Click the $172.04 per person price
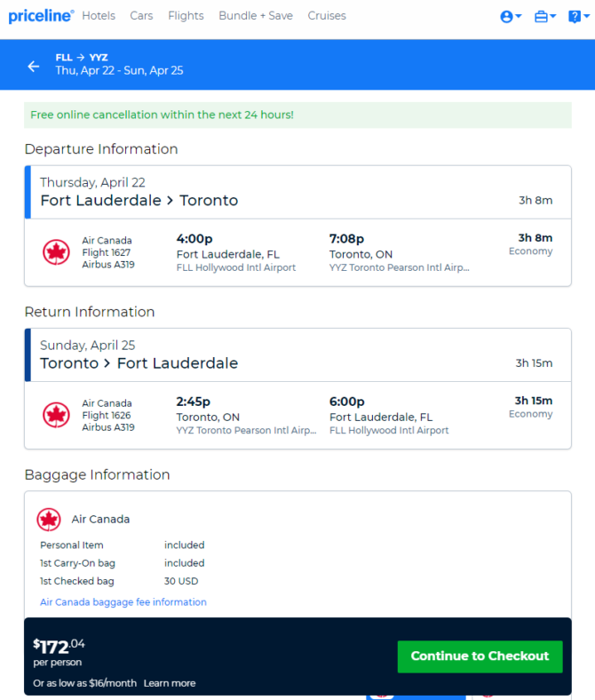Image resolution: width=595 pixels, height=700 pixels. coord(59,652)
